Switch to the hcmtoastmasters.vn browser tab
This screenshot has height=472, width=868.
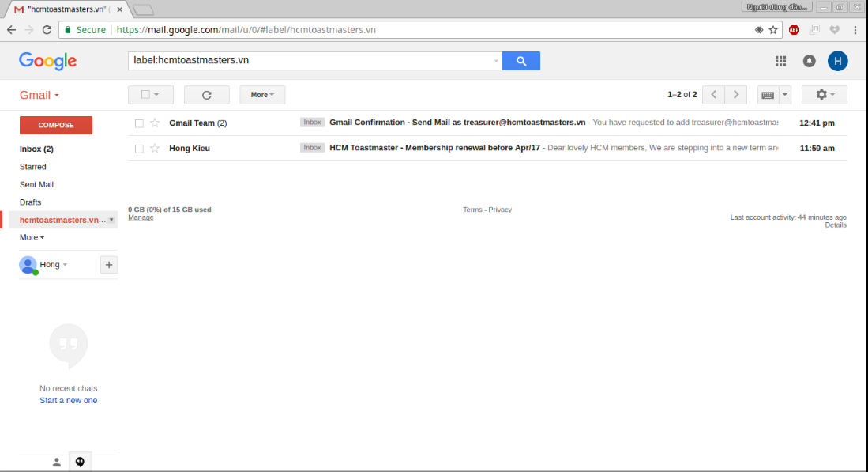pos(66,9)
